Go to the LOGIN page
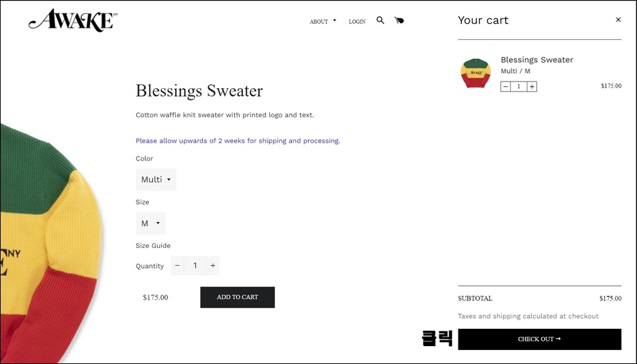Screen dimensions: 637x364 357,21
